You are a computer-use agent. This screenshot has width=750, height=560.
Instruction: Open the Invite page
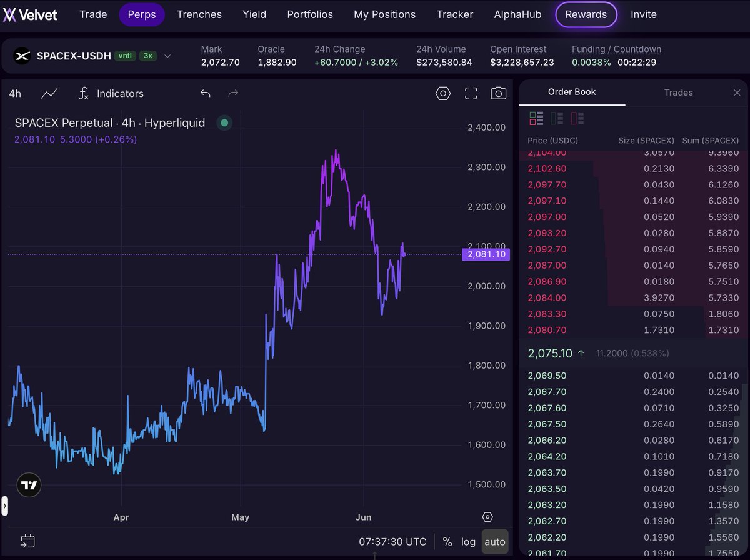[x=644, y=14]
